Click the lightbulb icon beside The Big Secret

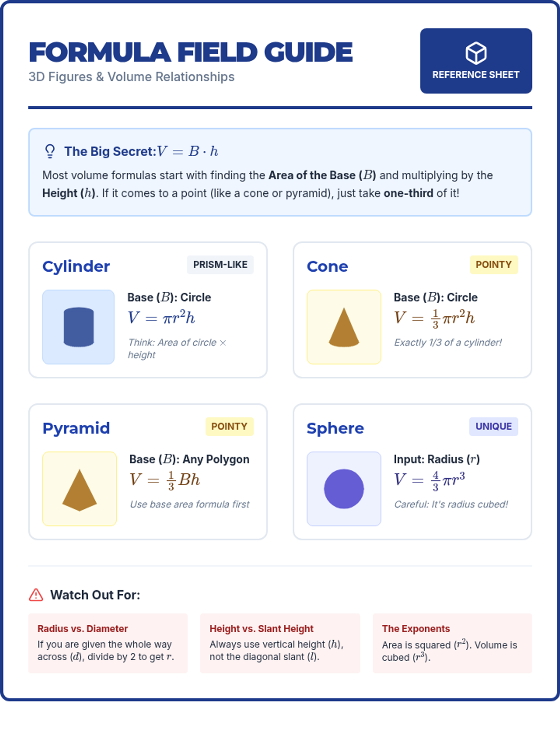coord(50,151)
